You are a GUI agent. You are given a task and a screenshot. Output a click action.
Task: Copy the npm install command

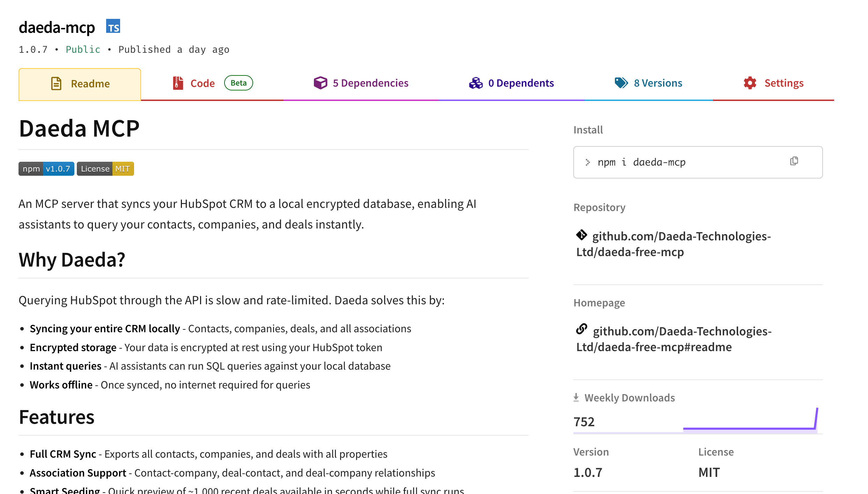pos(794,161)
